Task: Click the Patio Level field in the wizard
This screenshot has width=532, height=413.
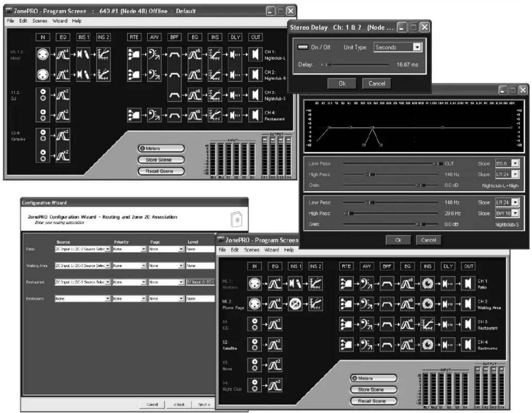Action: (200, 249)
